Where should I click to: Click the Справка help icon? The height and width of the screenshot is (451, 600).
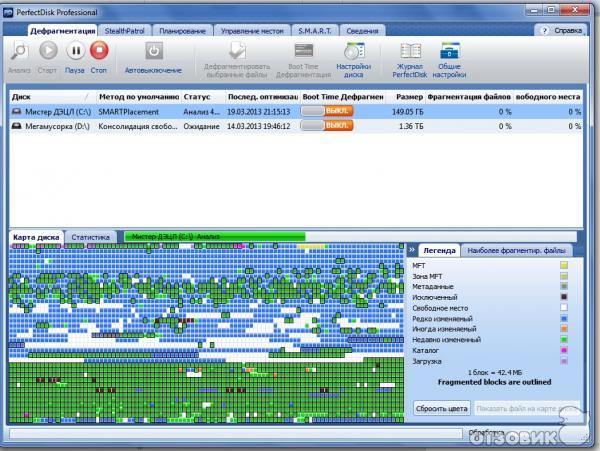(547, 30)
